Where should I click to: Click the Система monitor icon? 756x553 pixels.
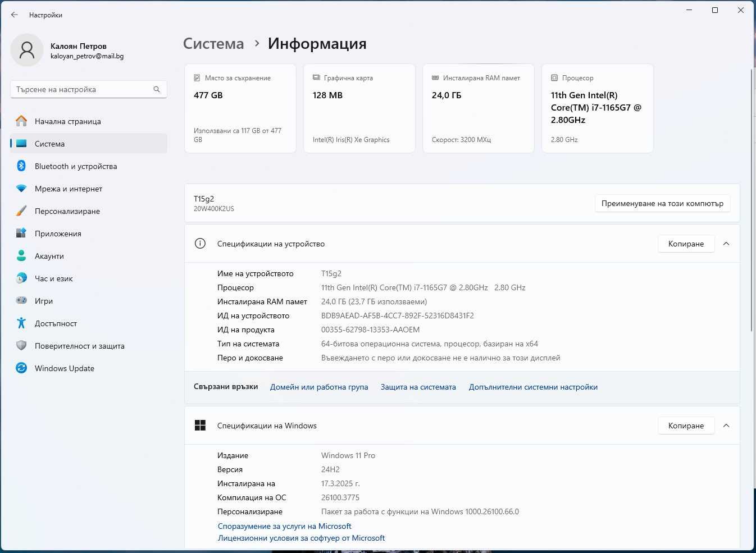[21, 144]
